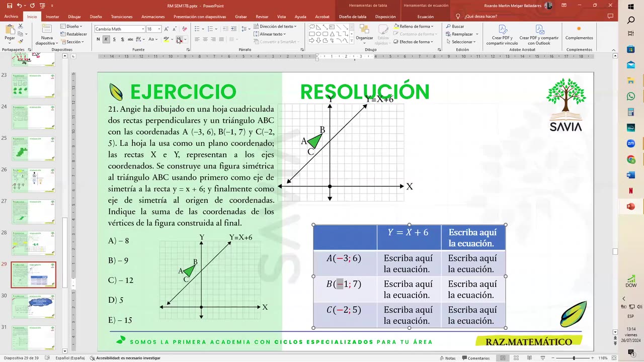Click Crear PDF y compartir con Outlook
The height and width of the screenshot is (362, 644).
coord(539,35)
